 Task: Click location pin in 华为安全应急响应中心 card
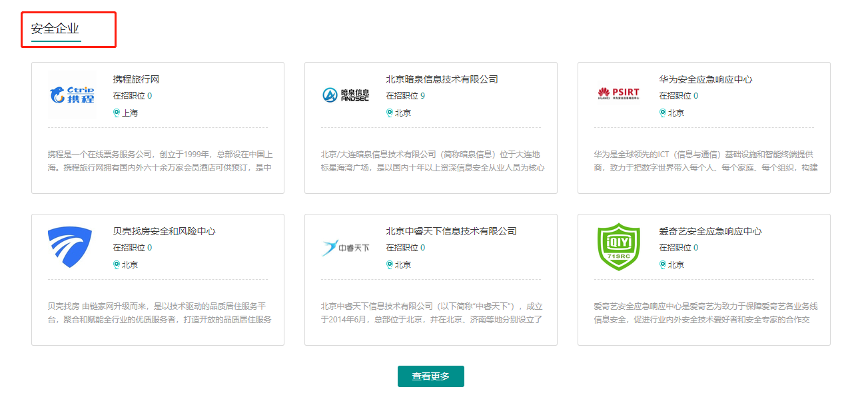pyautogui.click(x=663, y=113)
